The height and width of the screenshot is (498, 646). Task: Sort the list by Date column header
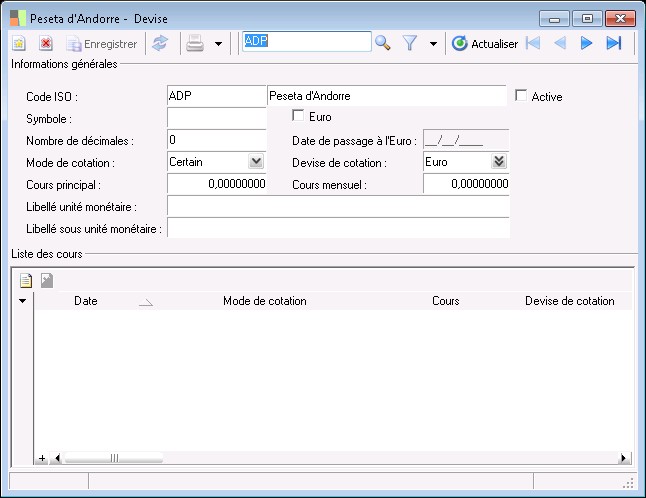click(86, 301)
